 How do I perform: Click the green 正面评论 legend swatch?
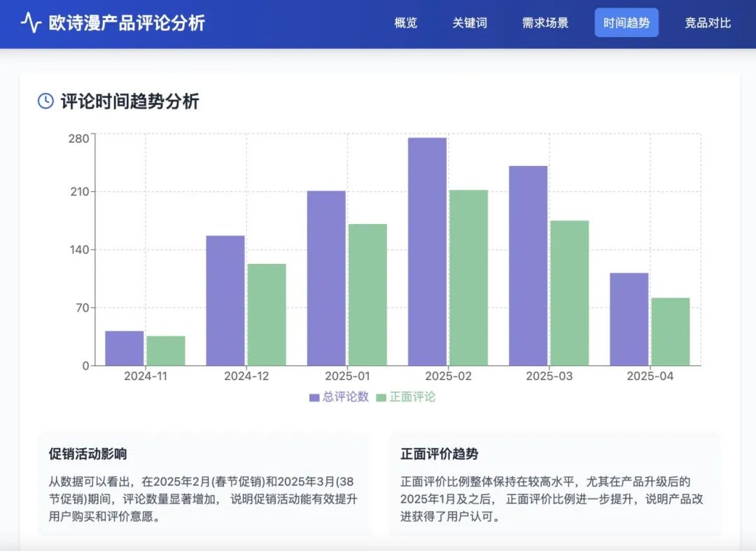(381, 398)
